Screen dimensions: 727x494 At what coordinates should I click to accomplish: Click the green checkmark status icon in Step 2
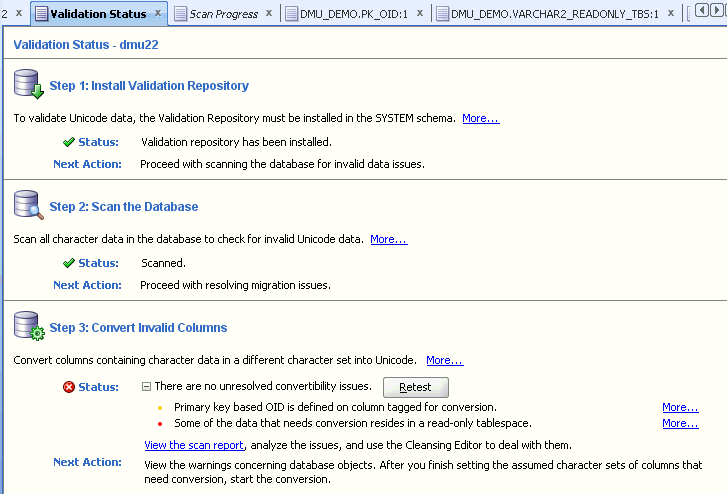click(69, 263)
